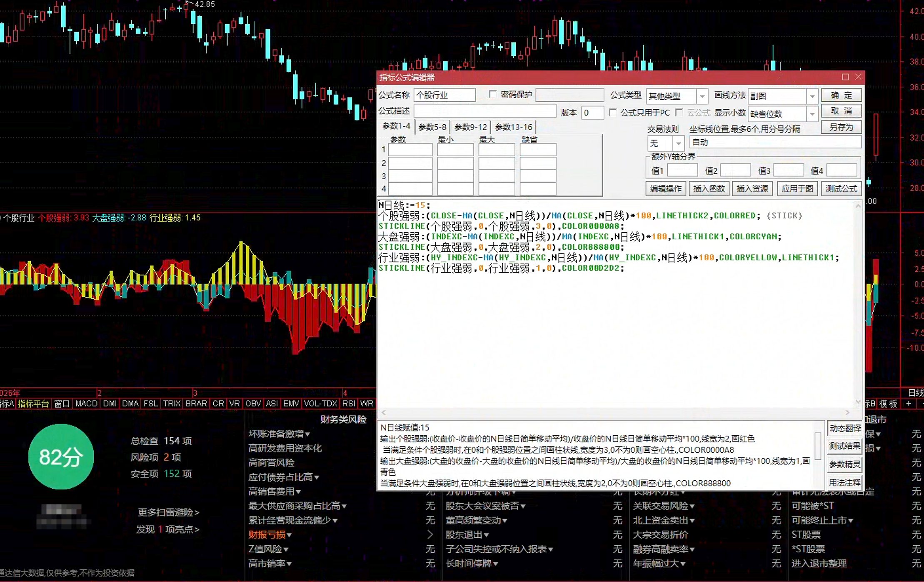Screen dimensions: 924x582
Task: Click the 测试结果 button
Action: 845,446
